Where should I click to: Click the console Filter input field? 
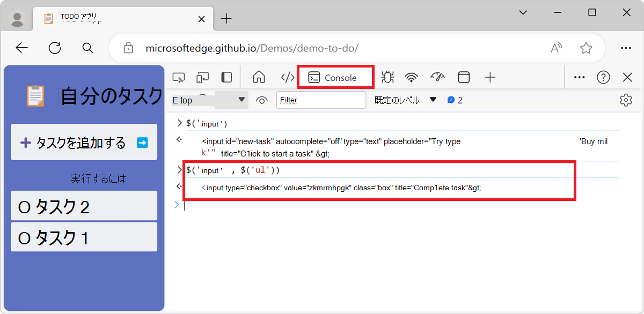click(x=321, y=100)
